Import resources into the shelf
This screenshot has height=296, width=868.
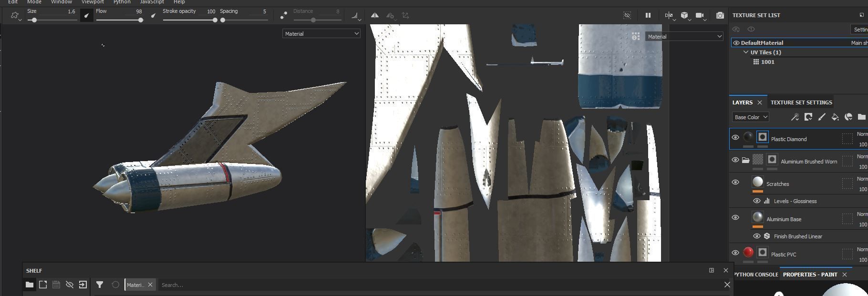click(83, 285)
